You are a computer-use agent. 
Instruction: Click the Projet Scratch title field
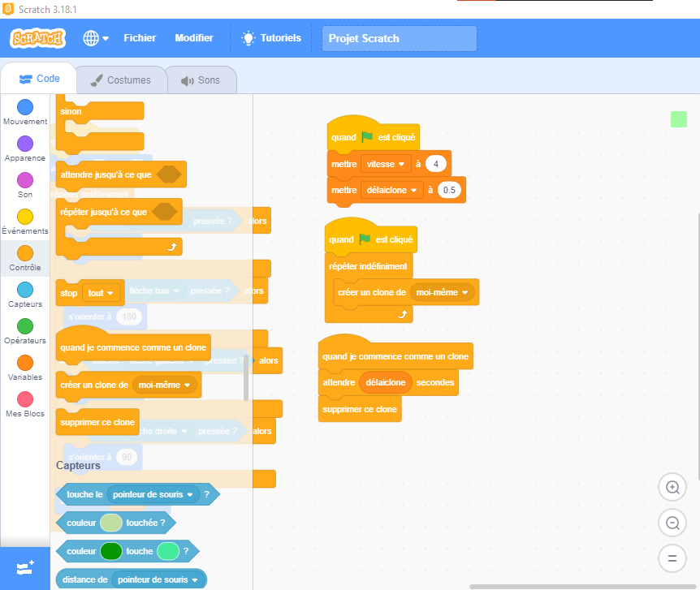point(400,38)
